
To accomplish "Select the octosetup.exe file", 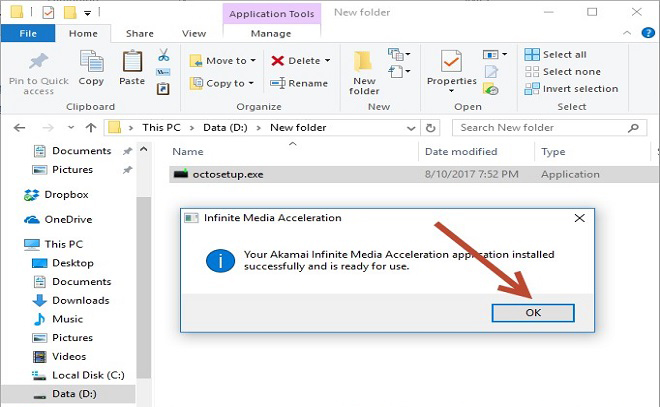I will (414, 174).
